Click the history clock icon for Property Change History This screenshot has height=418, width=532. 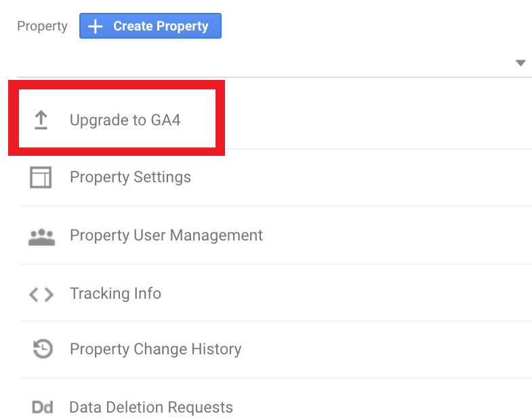point(42,349)
